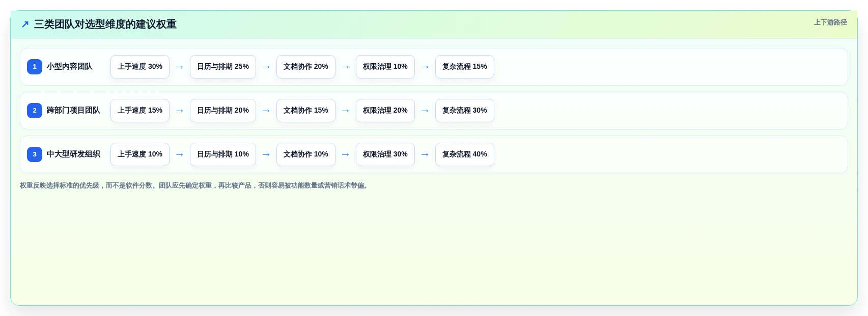Pick the 上手速度 10% chip
The image size is (868, 316).
click(140, 154)
